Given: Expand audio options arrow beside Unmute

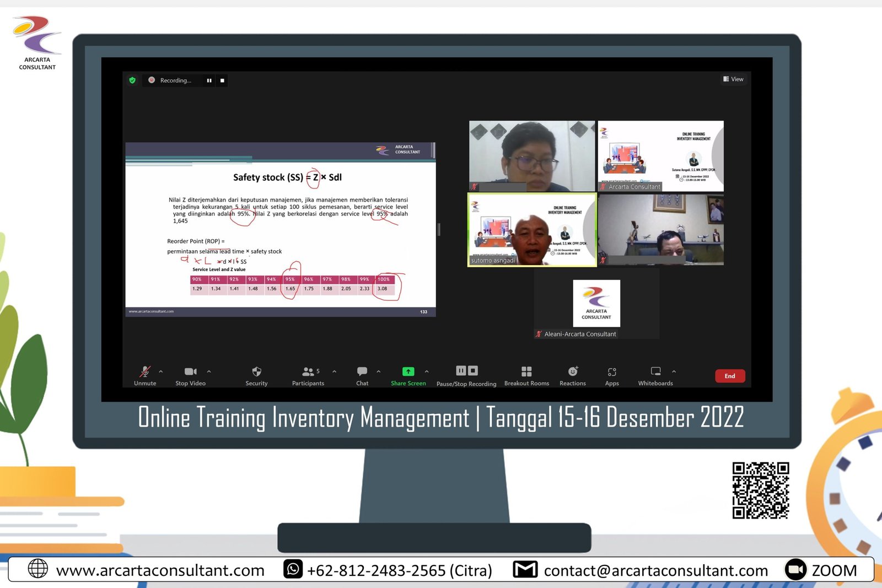Looking at the screenshot, I should [161, 371].
